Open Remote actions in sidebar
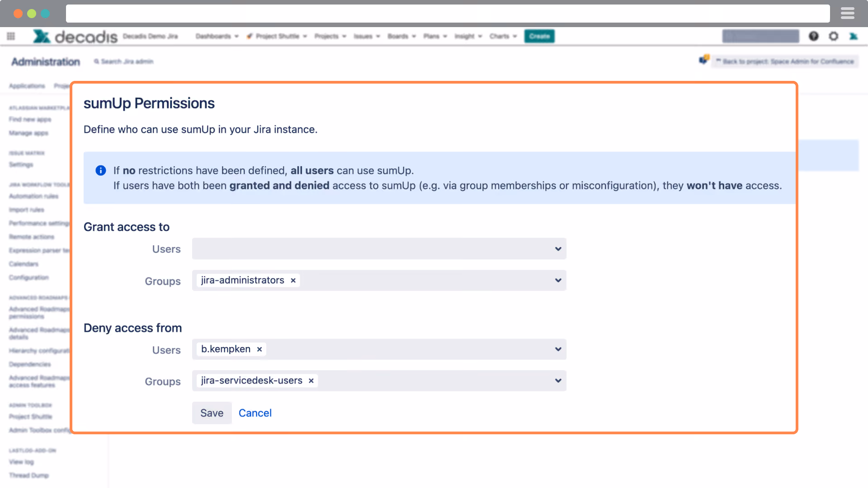868x488 pixels. click(x=31, y=237)
